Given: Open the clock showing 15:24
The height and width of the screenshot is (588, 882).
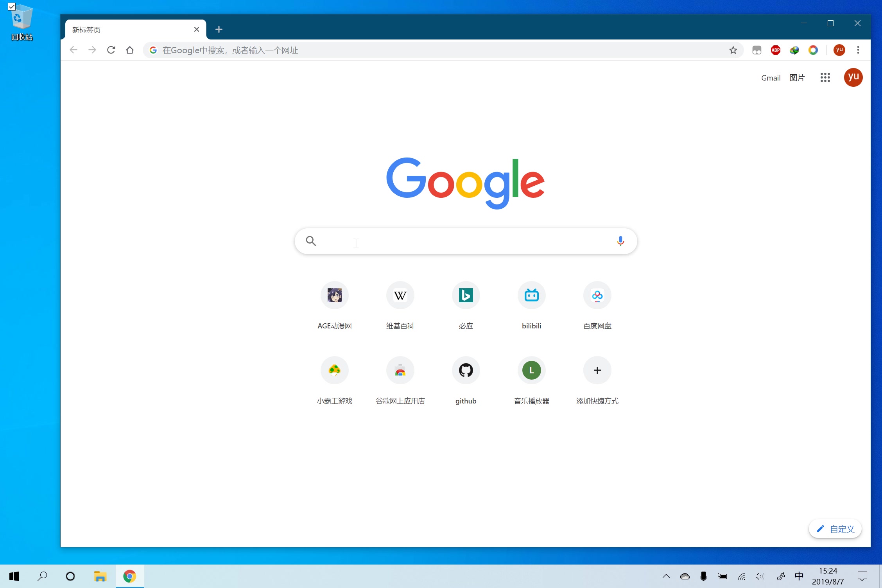Looking at the screenshot, I should click(828, 576).
